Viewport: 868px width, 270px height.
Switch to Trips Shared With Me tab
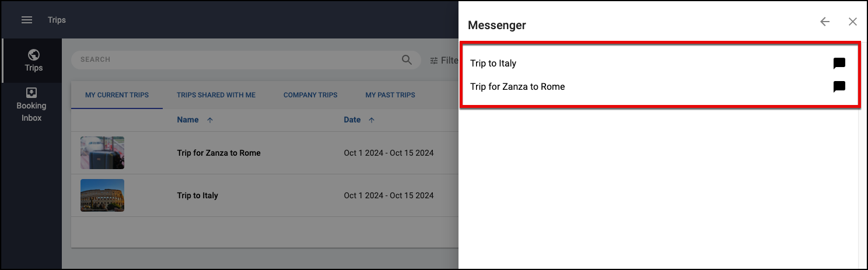click(216, 95)
